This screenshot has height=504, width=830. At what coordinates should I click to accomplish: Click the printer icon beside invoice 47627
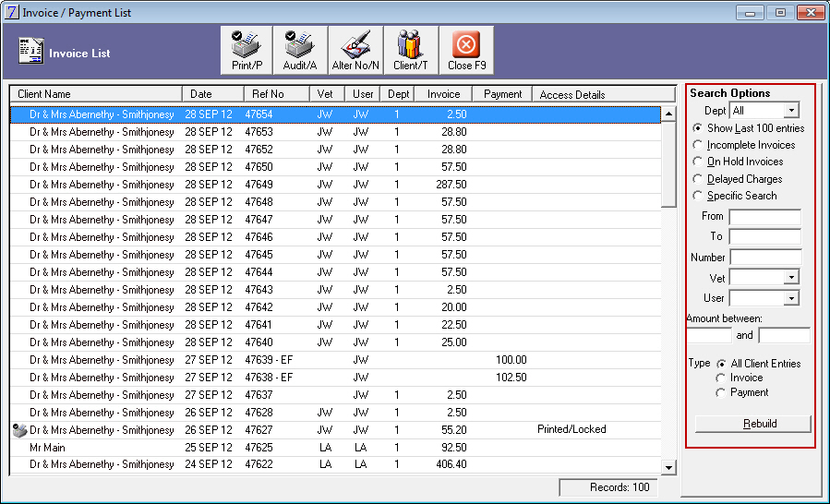tap(19, 430)
